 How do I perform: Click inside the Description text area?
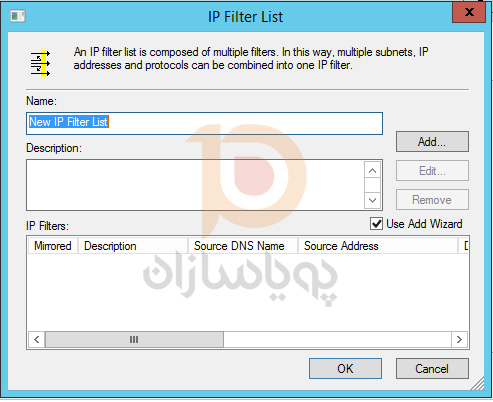(x=195, y=185)
